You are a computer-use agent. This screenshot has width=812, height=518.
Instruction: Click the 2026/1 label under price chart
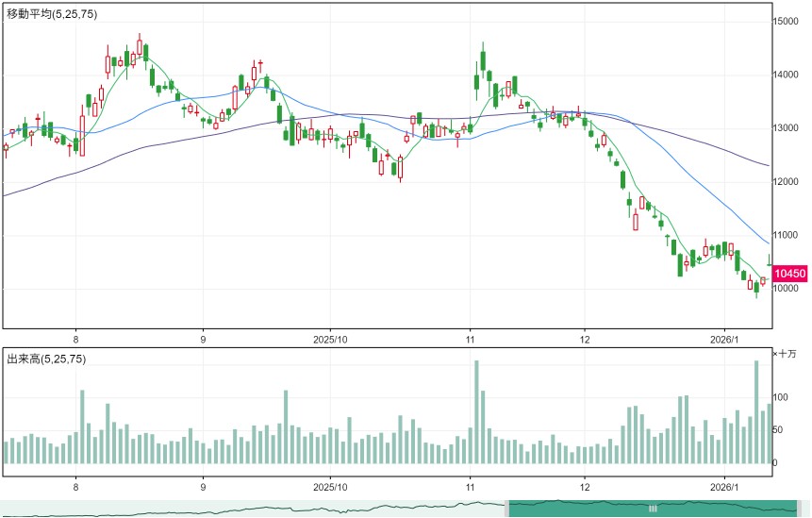724,340
